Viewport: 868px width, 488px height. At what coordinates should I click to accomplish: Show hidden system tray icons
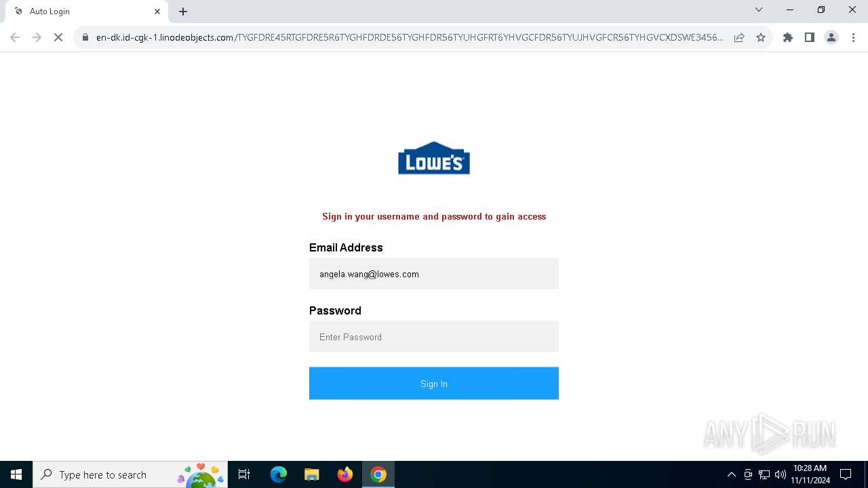[731, 474]
